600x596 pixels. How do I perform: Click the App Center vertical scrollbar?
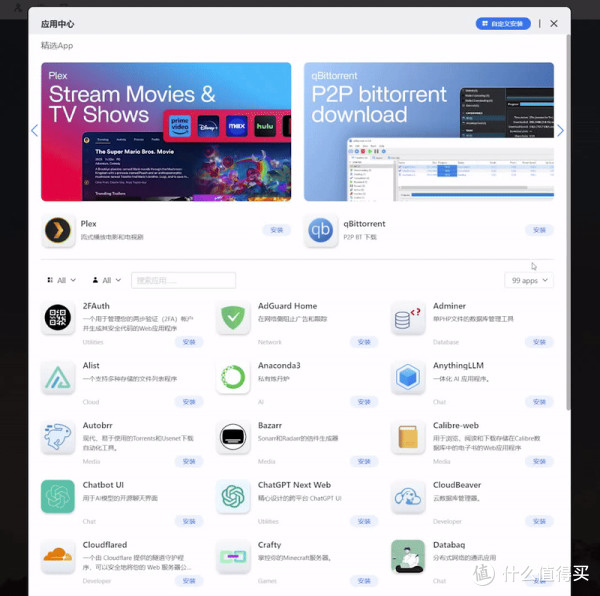[x=569, y=222]
